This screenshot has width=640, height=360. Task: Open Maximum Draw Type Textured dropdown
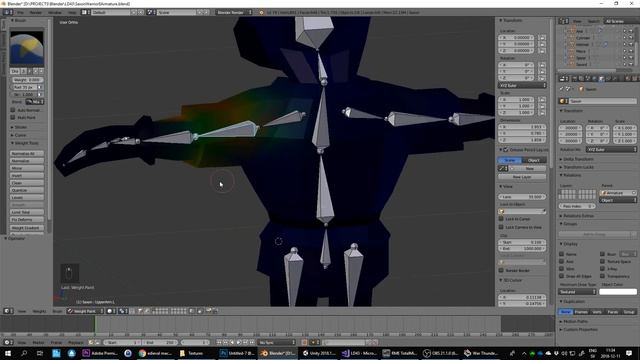pos(577,292)
